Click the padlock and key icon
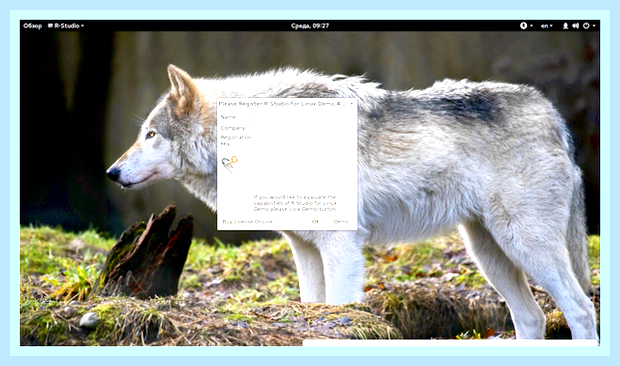 coord(230,164)
